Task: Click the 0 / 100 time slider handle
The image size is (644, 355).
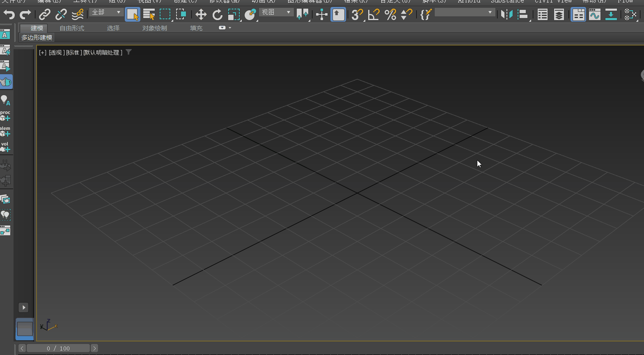Action: click(x=58, y=348)
